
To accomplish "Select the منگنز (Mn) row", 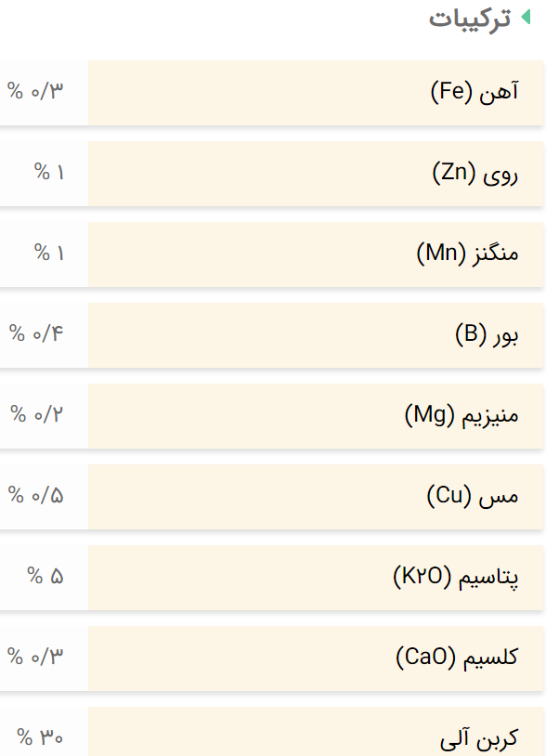I will pos(272,254).
